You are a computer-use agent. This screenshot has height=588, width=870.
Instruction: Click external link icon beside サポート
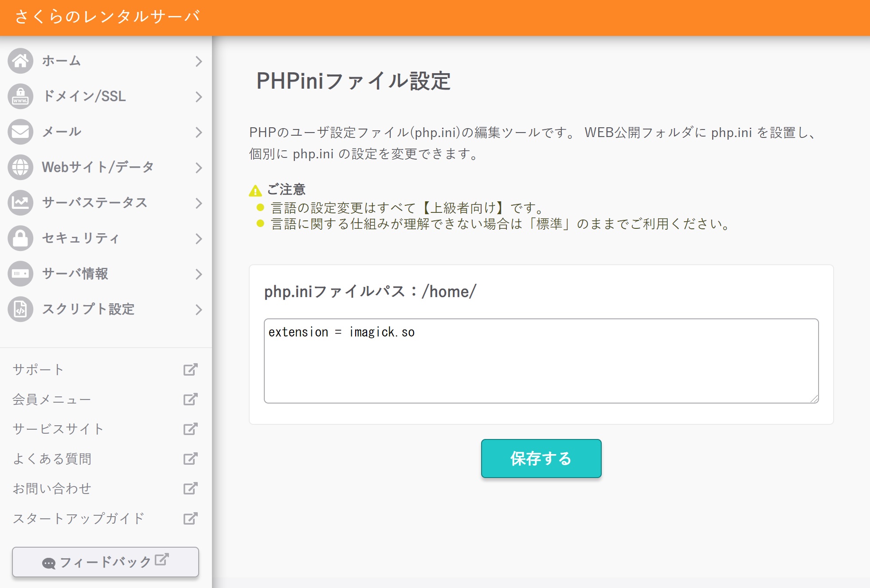click(190, 369)
